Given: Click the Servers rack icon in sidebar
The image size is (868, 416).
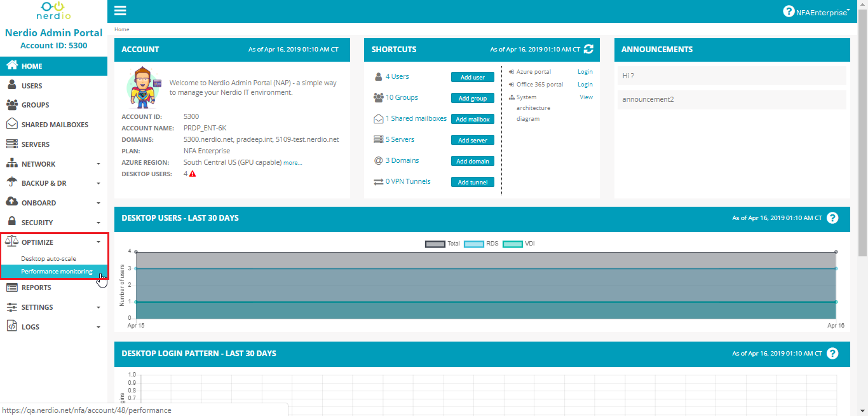Looking at the screenshot, I should tap(11, 144).
